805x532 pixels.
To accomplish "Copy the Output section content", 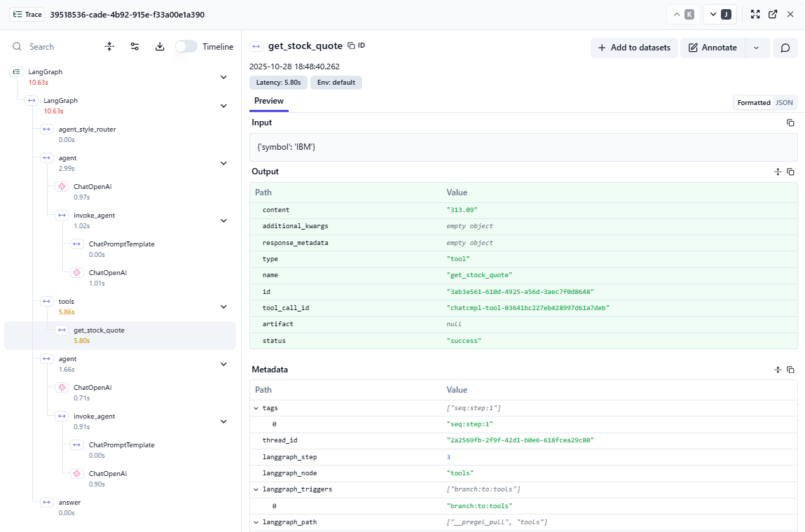I will pyautogui.click(x=790, y=171).
